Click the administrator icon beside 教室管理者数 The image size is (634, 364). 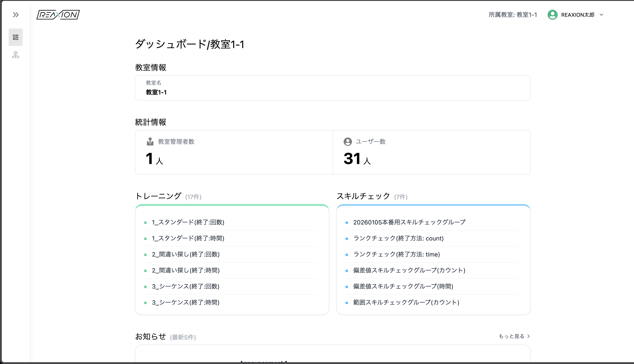point(150,141)
